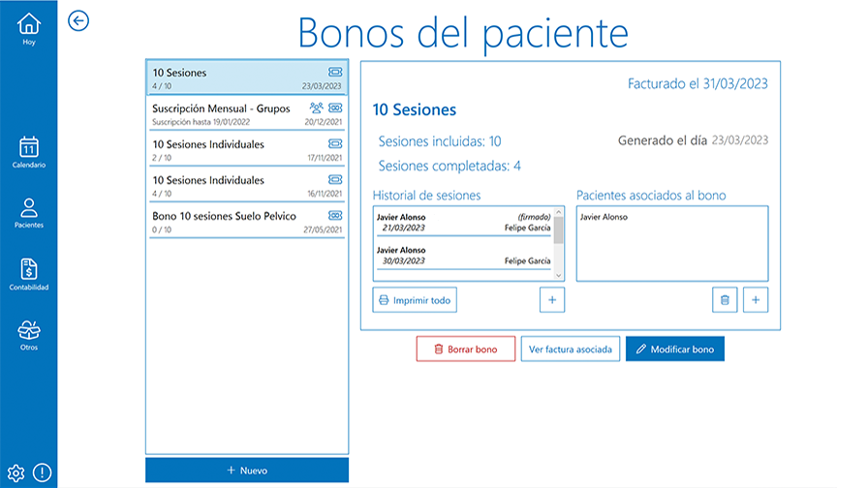The width and height of the screenshot is (868, 488).
Task: Open the Contabilidad section
Action: click(29, 274)
